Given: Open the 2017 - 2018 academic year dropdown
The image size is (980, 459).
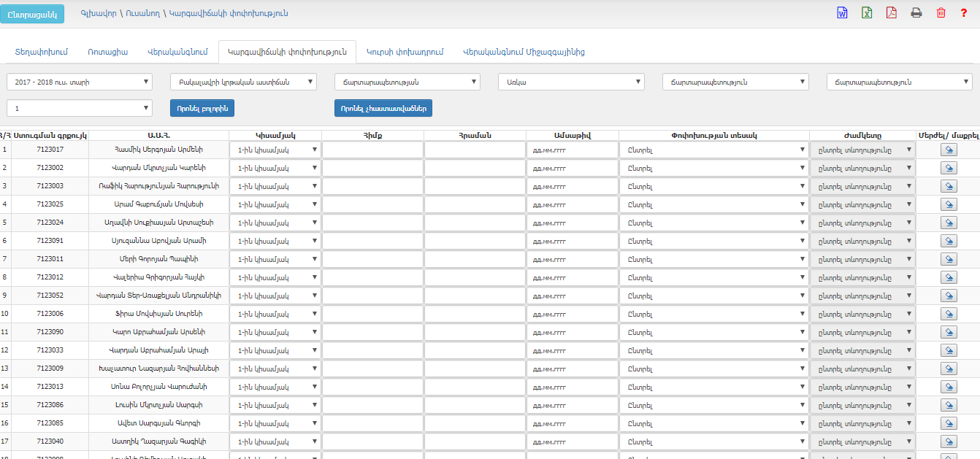Looking at the screenshot, I should [x=80, y=82].
